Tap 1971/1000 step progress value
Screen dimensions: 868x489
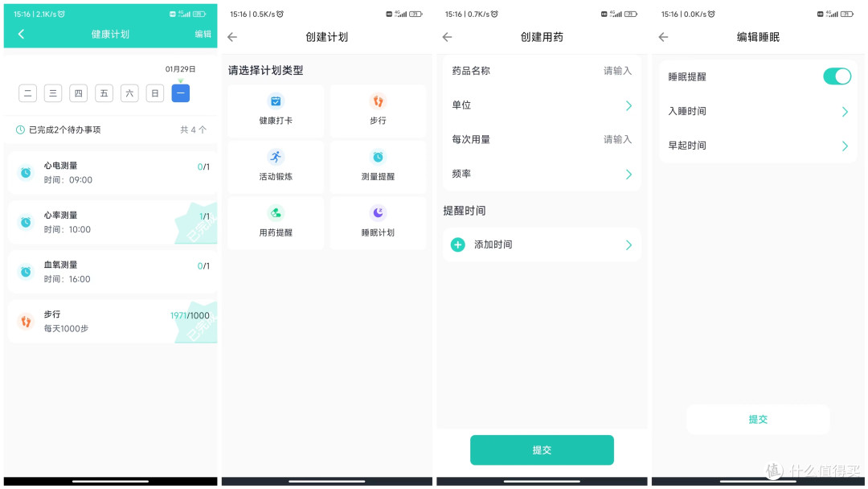point(190,315)
